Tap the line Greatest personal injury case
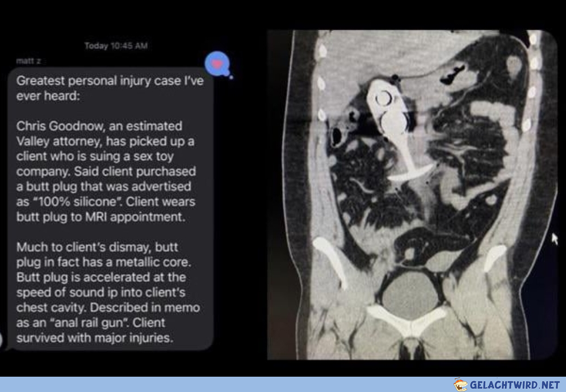This screenshot has height=392, width=566. (x=110, y=81)
